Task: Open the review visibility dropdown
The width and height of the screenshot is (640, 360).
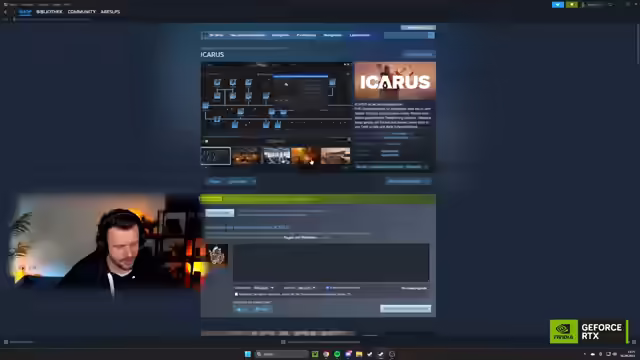Action: tap(263, 288)
